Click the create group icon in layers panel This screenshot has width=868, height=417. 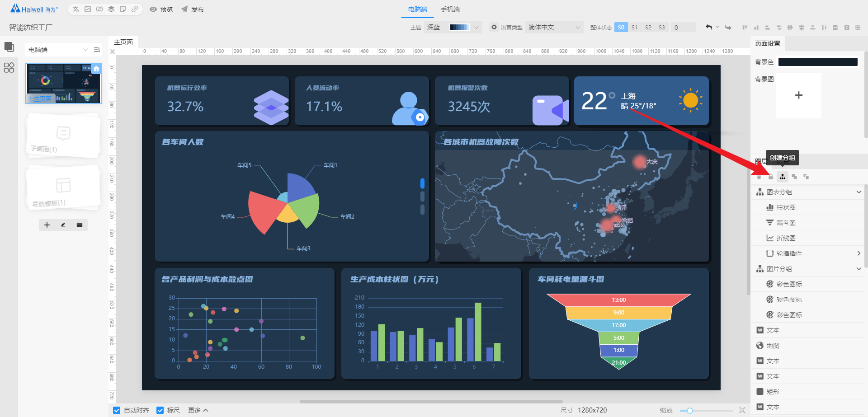783,177
